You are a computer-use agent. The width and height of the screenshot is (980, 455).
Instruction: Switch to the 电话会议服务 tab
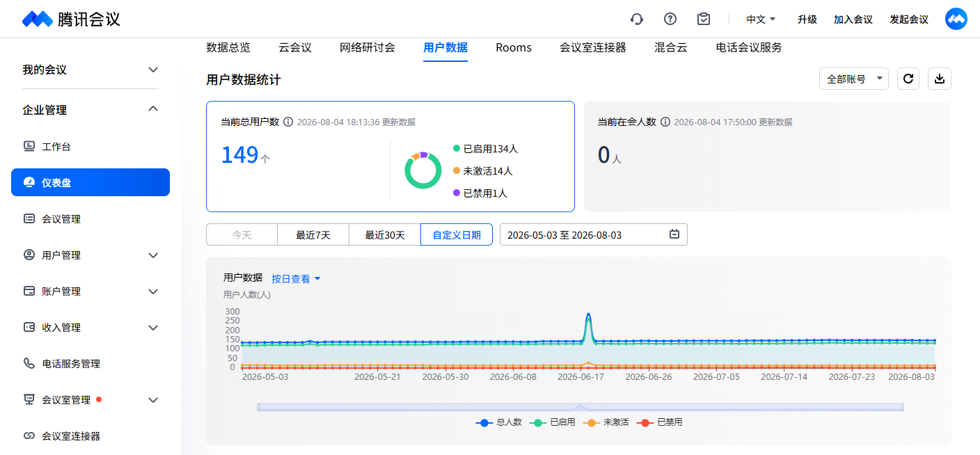coord(749,47)
